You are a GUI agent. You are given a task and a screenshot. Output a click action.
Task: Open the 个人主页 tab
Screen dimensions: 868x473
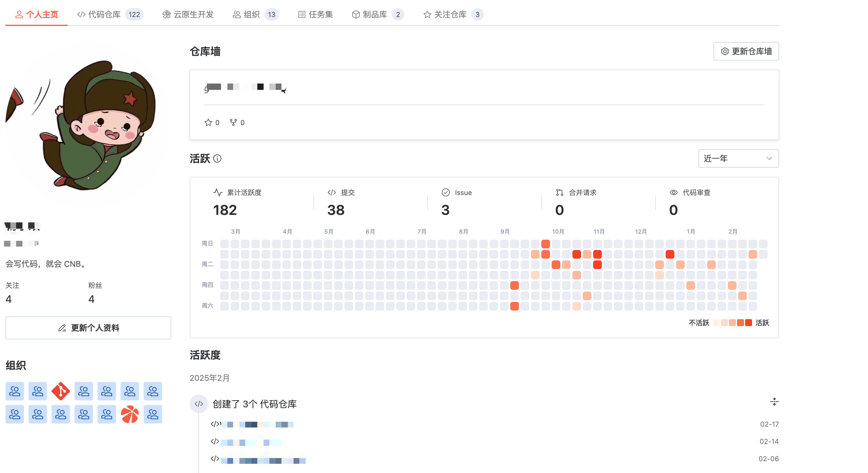point(36,14)
